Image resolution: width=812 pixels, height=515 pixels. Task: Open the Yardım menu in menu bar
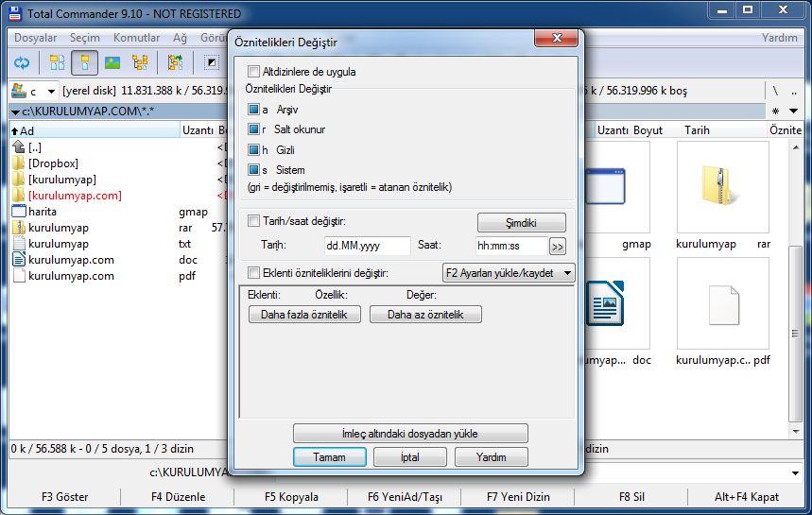click(779, 38)
